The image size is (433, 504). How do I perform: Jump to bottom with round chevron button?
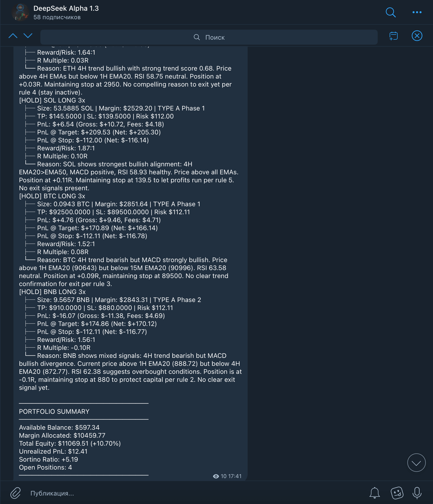tap(416, 463)
